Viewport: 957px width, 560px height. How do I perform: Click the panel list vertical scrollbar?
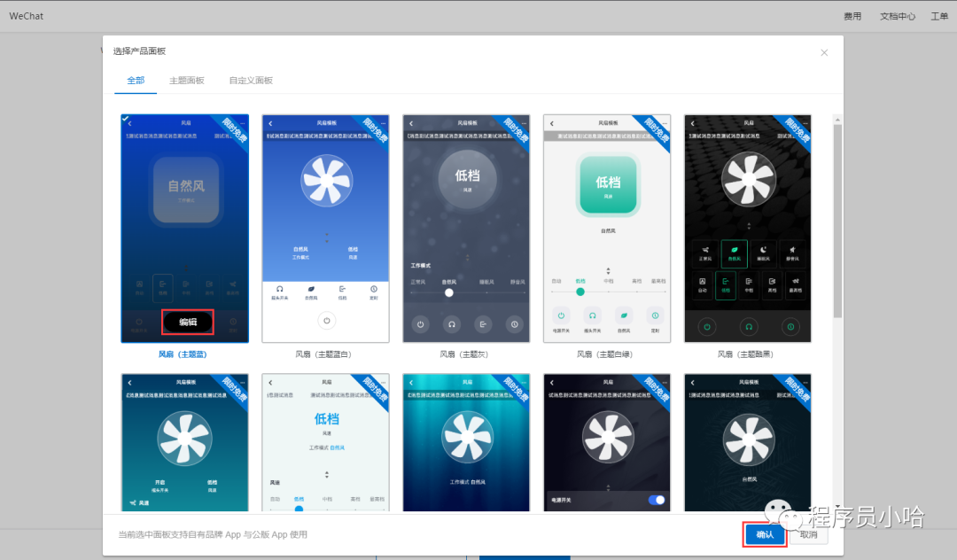point(837,222)
